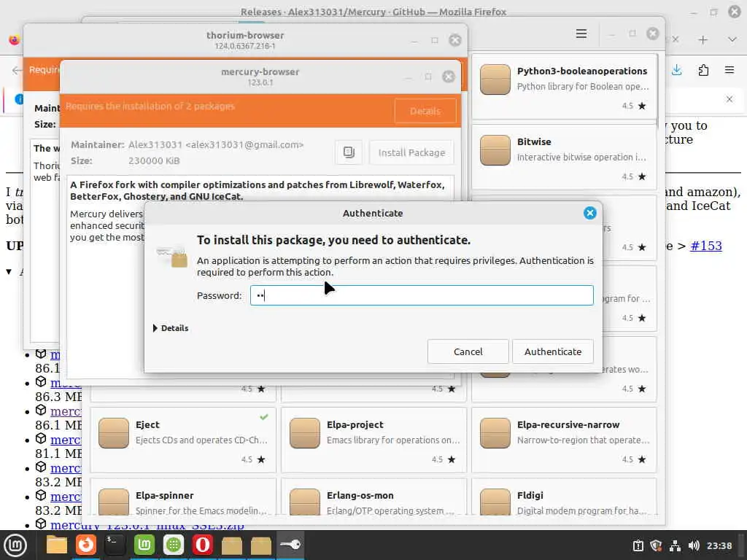
Task: Open the Bitwise app card
Action: coord(564,157)
